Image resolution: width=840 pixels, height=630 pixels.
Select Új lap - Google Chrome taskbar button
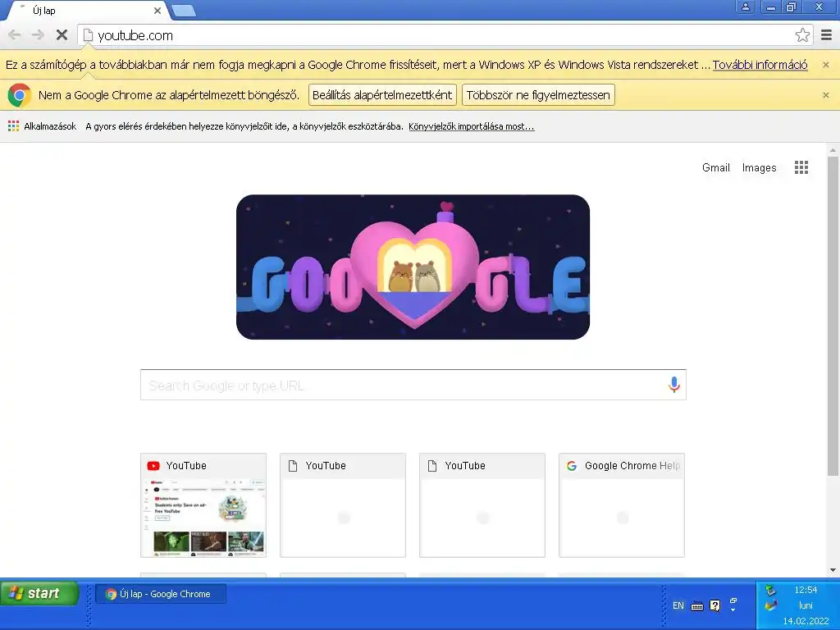[161, 594]
